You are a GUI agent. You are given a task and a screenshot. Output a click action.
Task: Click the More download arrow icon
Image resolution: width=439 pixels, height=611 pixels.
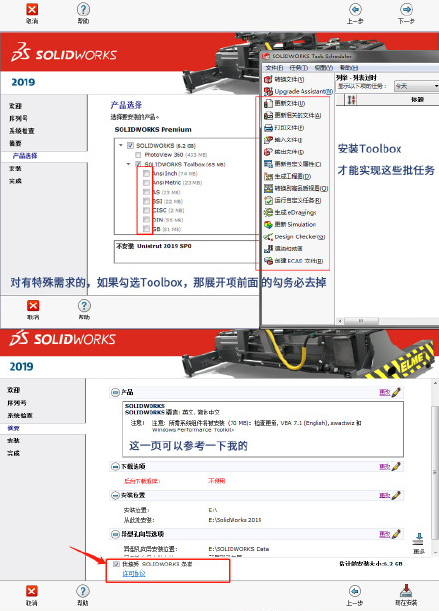pyautogui.click(x=418, y=540)
